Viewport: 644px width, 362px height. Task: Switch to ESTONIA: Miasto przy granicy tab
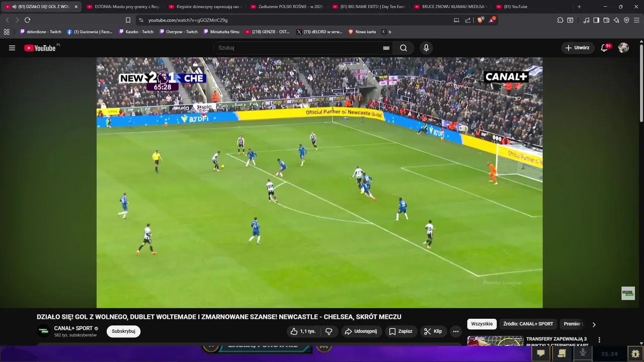point(123,7)
